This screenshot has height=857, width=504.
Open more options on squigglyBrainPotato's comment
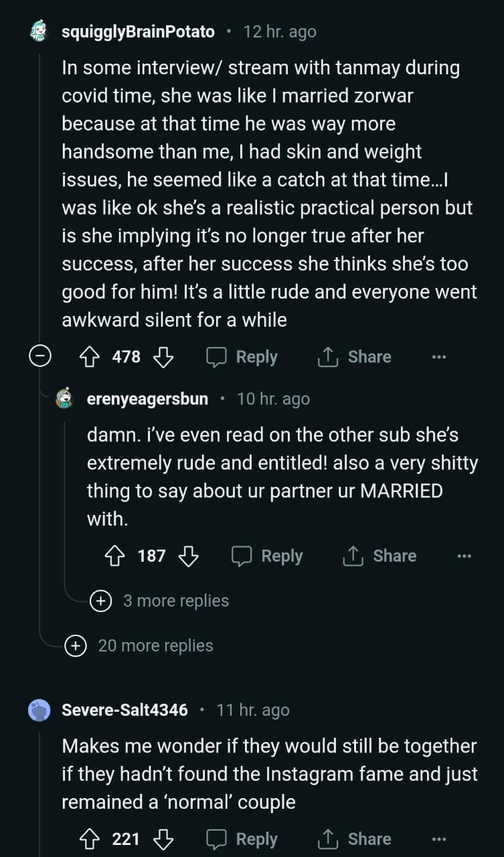click(439, 357)
